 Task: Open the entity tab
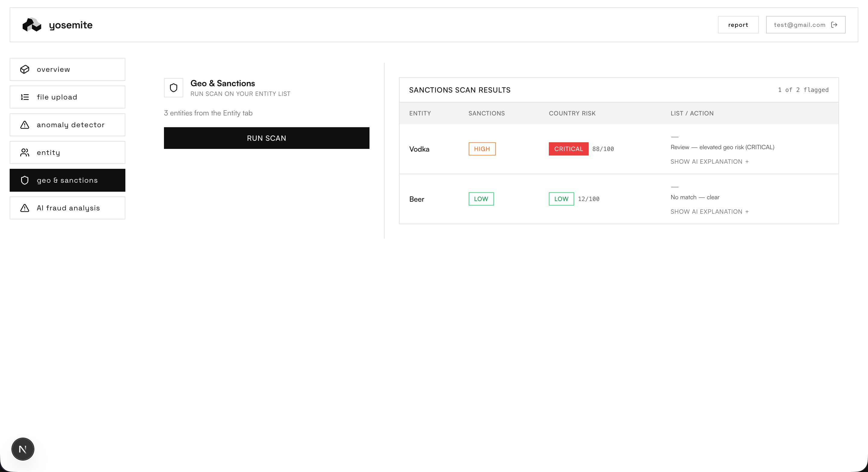[x=68, y=153]
